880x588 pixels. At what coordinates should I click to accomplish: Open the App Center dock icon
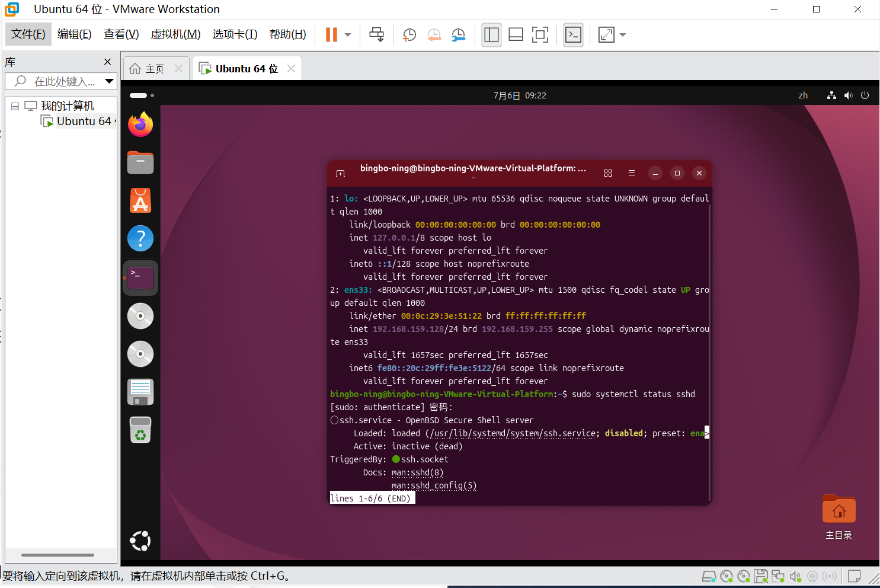point(140,200)
